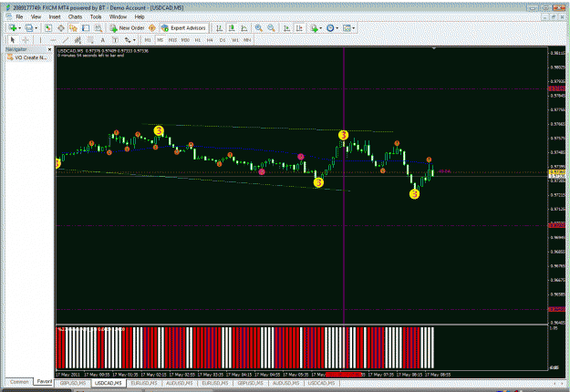Expand the Templates dropdown arrow

click(x=353, y=28)
